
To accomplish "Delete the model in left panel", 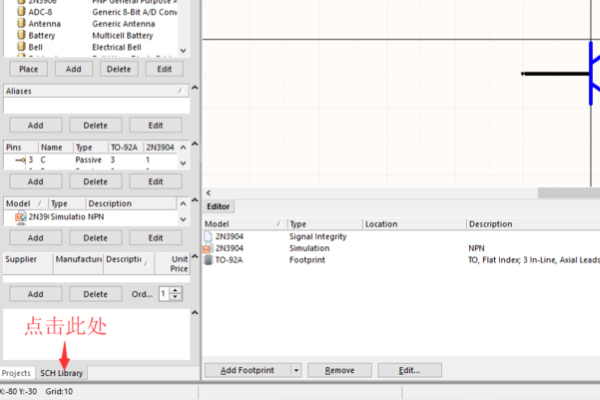I will (x=96, y=238).
